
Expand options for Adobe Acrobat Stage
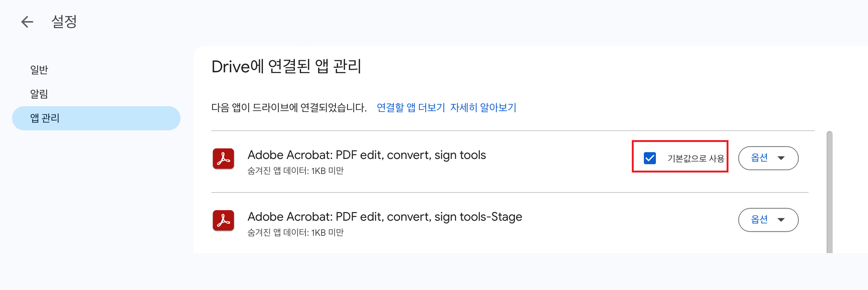pyautogui.click(x=768, y=220)
